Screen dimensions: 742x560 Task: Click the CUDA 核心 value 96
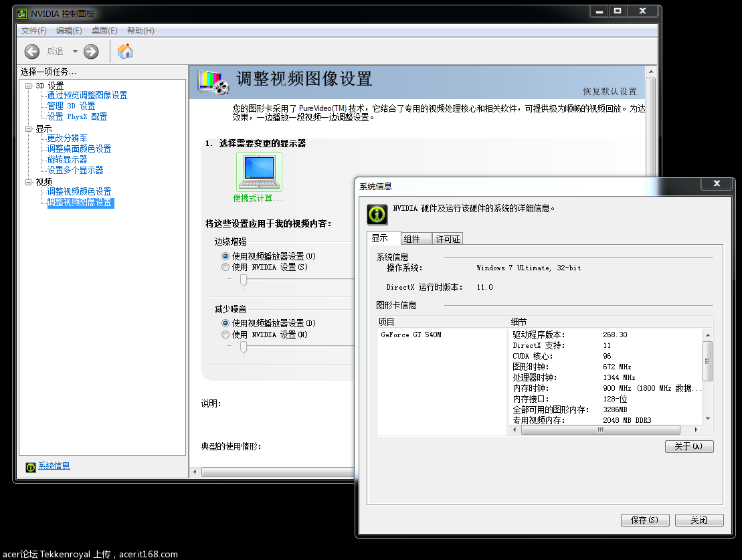tap(607, 356)
